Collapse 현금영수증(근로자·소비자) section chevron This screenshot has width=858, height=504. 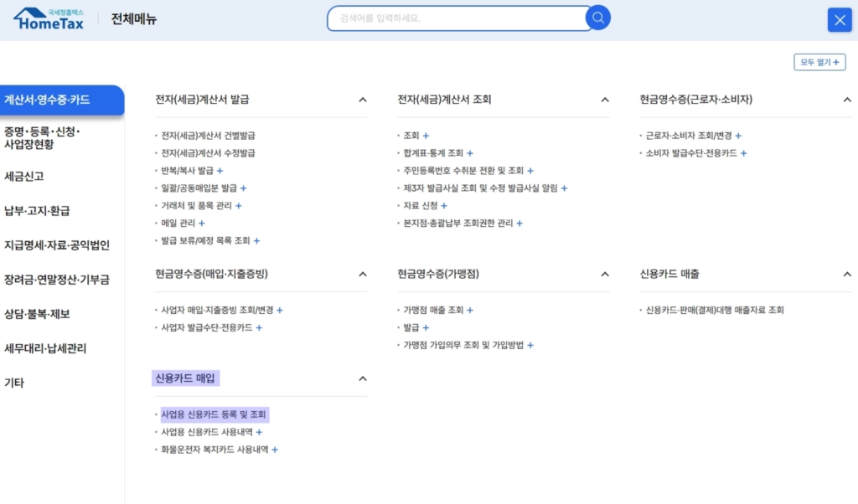tap(847, 100)
